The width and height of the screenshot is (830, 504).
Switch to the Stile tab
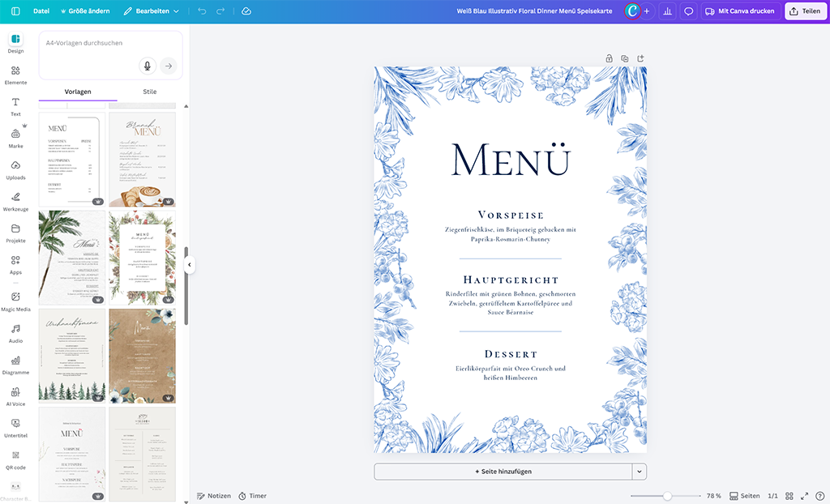pyautogui.click(x=150, y=92)
